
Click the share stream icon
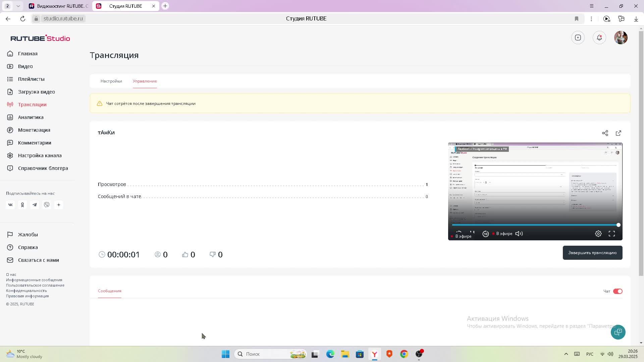[605, 133]
